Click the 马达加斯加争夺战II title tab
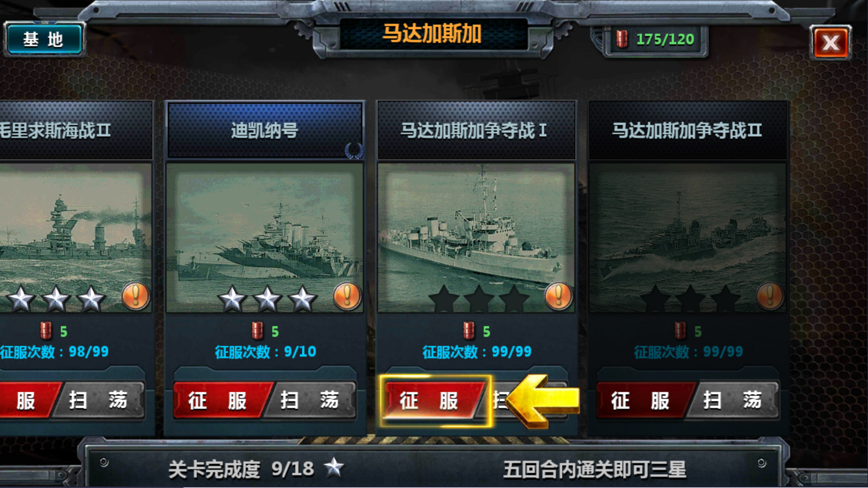This screenshot has width=868, height=488. (687, 131)
